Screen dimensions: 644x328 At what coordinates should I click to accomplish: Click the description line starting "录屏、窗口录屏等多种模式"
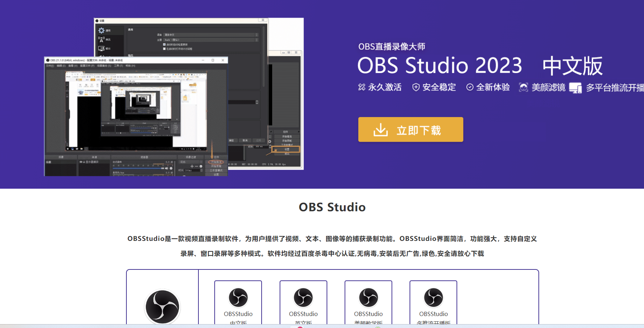click(332, 254)
